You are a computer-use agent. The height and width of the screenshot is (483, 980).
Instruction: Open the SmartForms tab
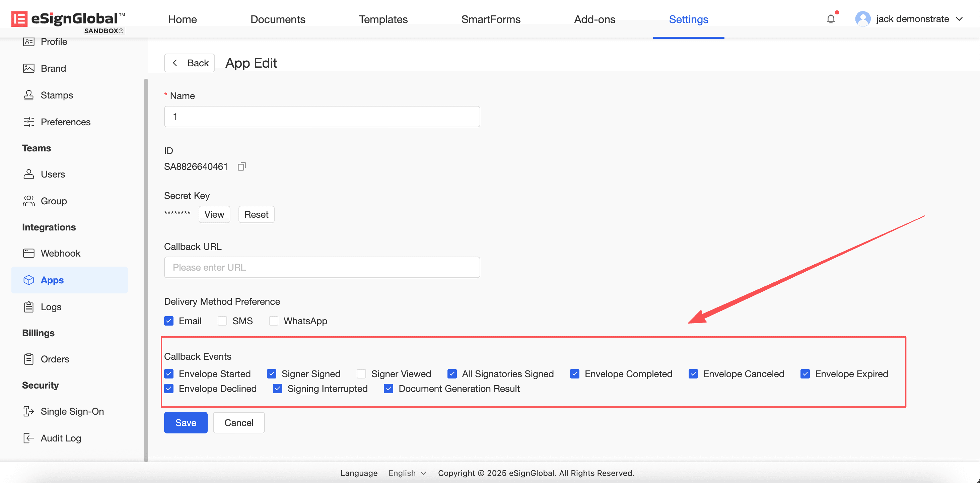coord(490,19)
